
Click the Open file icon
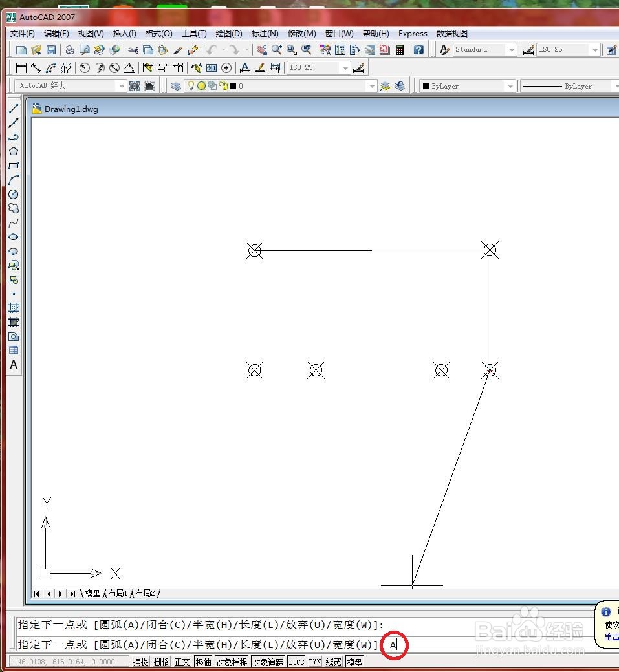(x=36, y=50)
